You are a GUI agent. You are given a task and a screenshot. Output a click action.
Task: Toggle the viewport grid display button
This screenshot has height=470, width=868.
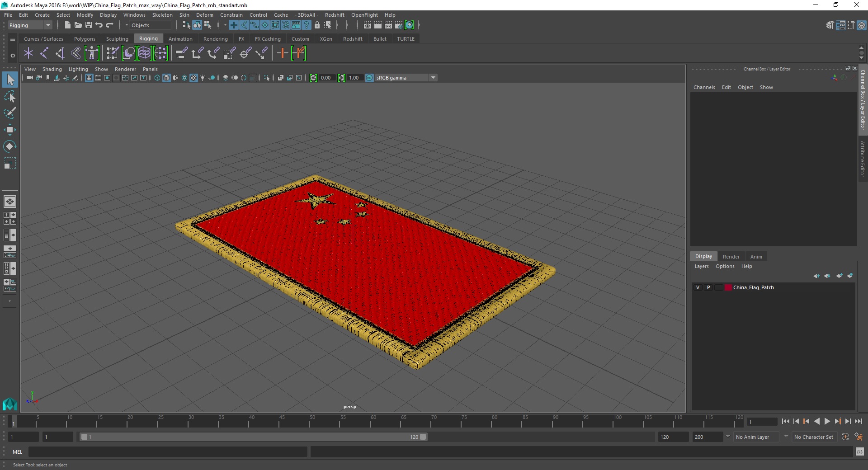89,78
